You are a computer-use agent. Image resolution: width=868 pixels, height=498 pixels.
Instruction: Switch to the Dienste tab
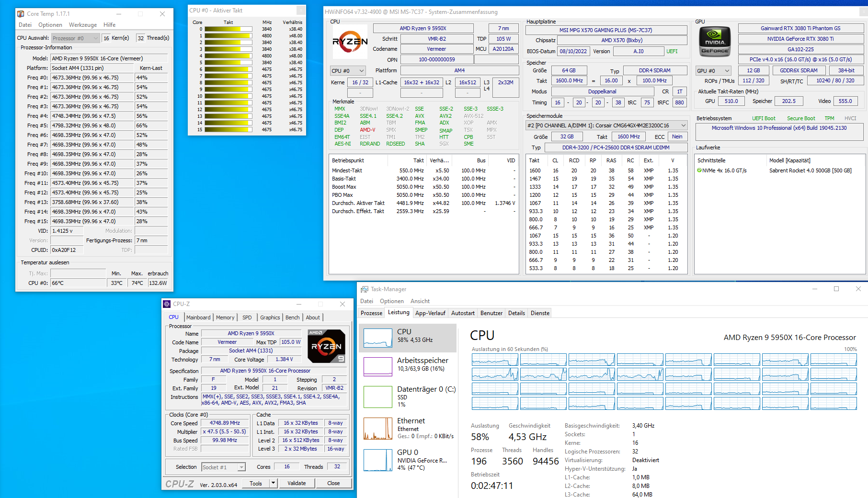540,313
